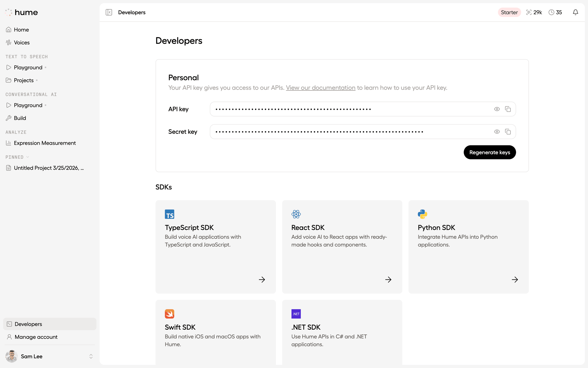Click the Swift logo icon
Screen dimensions: 588x368
tap(169, 314)
